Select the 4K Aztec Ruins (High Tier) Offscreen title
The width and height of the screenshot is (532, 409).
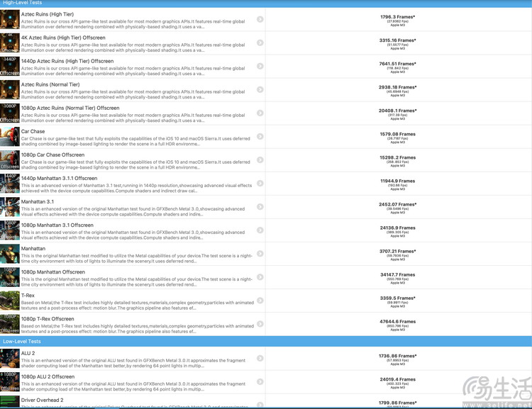click(63, 38)
